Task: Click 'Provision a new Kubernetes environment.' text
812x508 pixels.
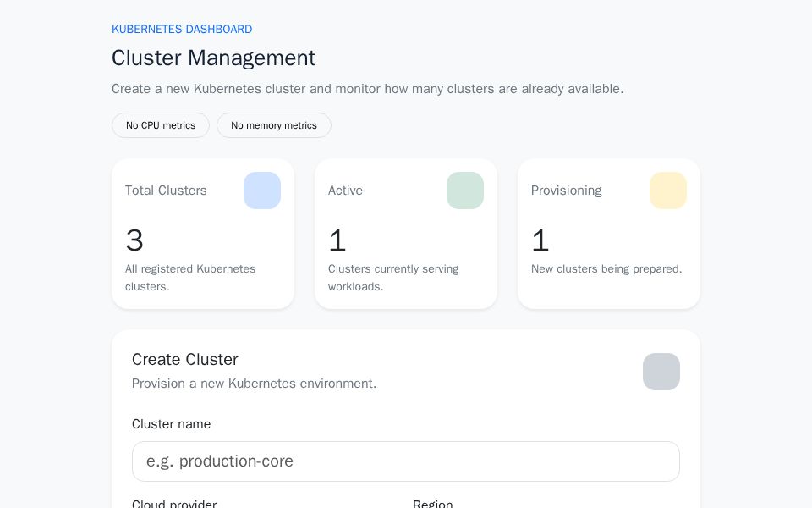Action: click(x=254, y=383)
